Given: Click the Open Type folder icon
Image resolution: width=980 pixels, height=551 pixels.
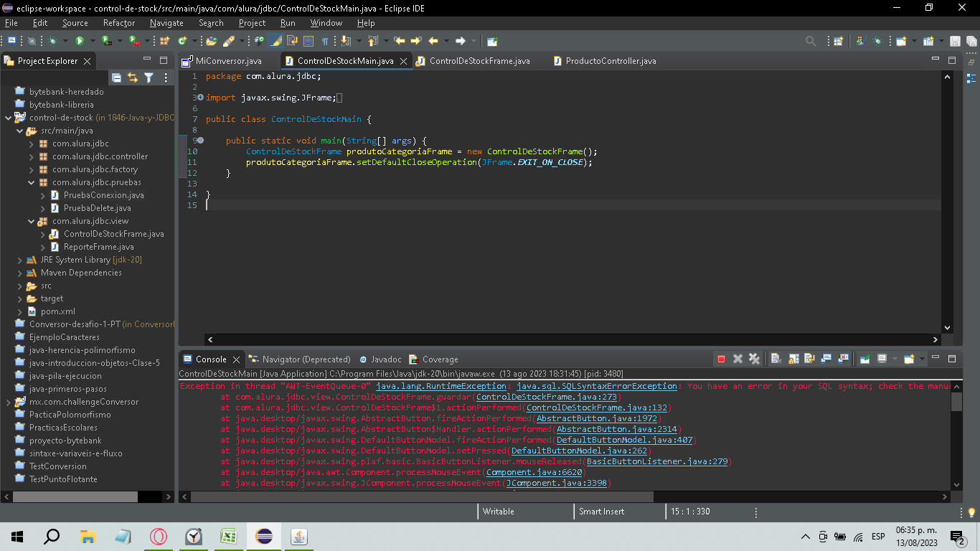Looking at the screenshot, I should (x=212, y=41).
